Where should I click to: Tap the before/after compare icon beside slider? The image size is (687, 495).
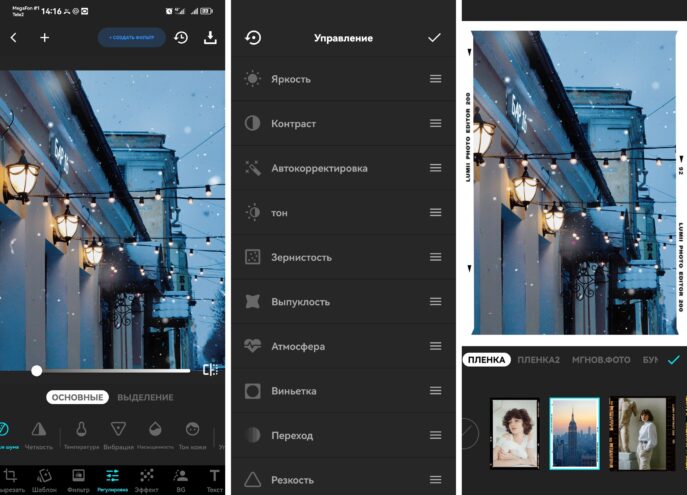(210, 370)
